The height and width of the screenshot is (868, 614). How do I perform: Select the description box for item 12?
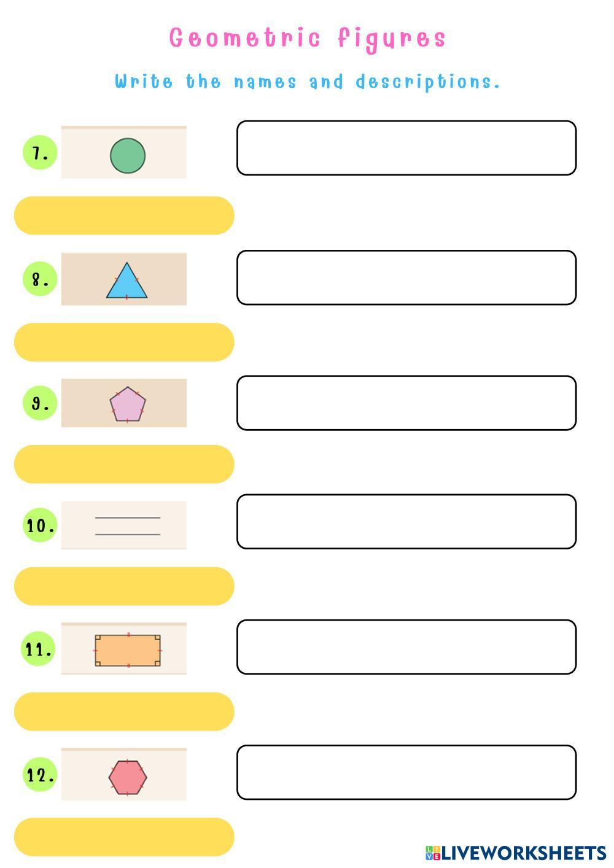(x=406, y=772)
